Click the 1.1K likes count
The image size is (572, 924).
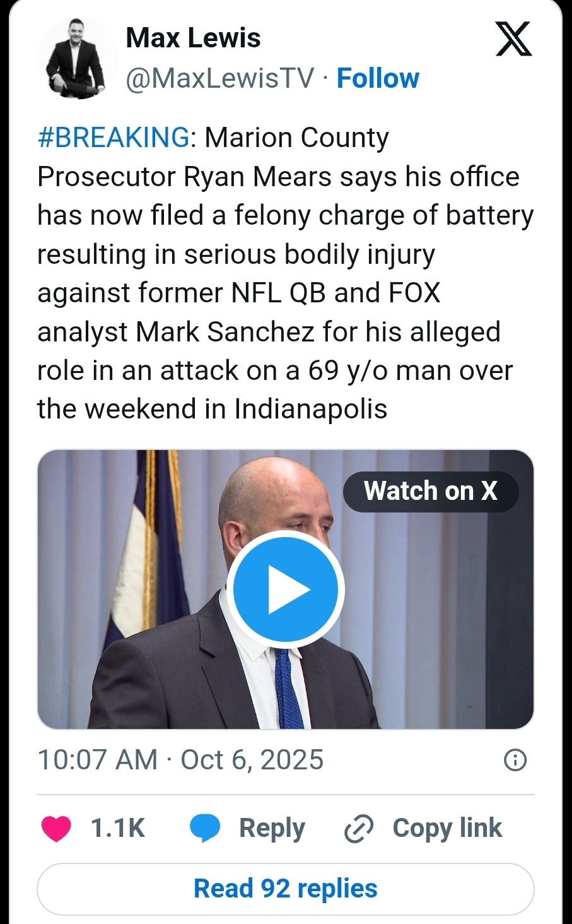[118, 828]
